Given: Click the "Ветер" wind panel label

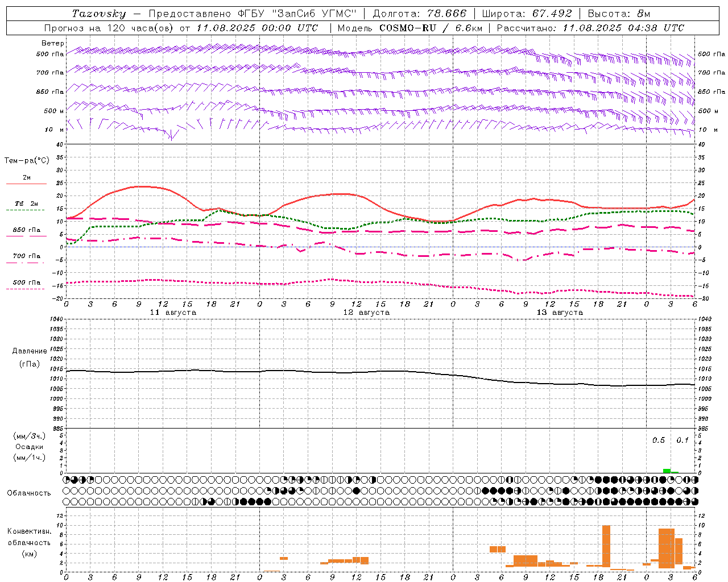Looking at the screenshot, I should pos(53,43).
